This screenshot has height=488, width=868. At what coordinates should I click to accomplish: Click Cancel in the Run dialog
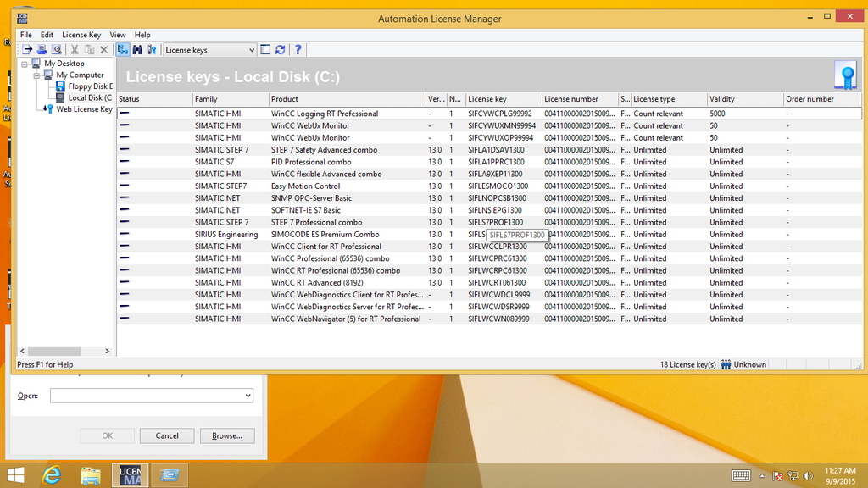(167, 436)
